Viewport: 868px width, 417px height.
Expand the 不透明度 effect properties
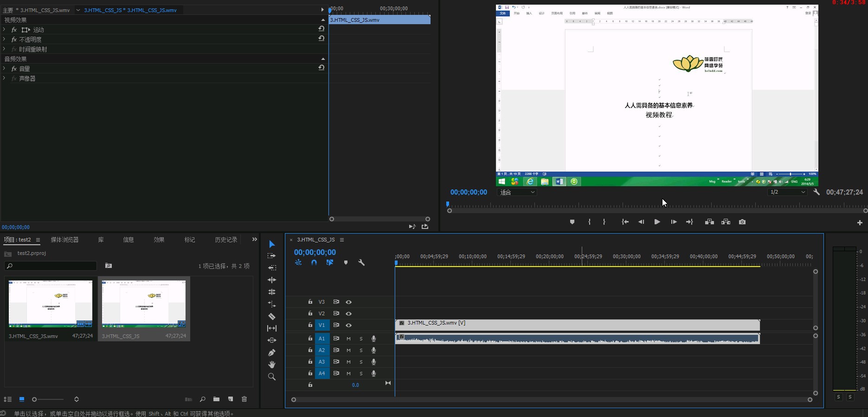[4, 39]
